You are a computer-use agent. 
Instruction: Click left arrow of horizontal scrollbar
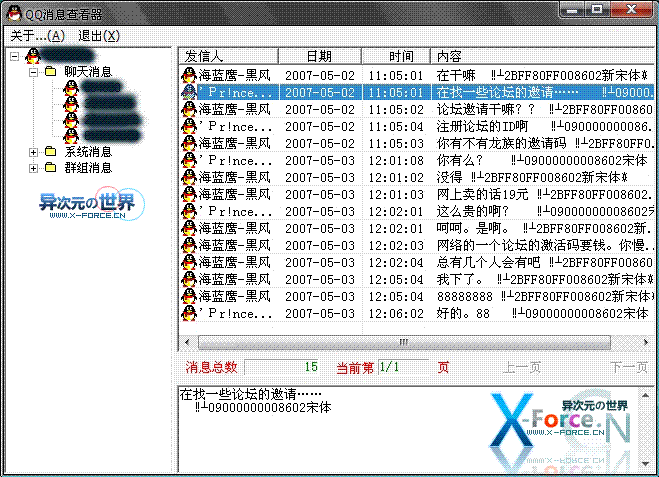coord(187,342)
